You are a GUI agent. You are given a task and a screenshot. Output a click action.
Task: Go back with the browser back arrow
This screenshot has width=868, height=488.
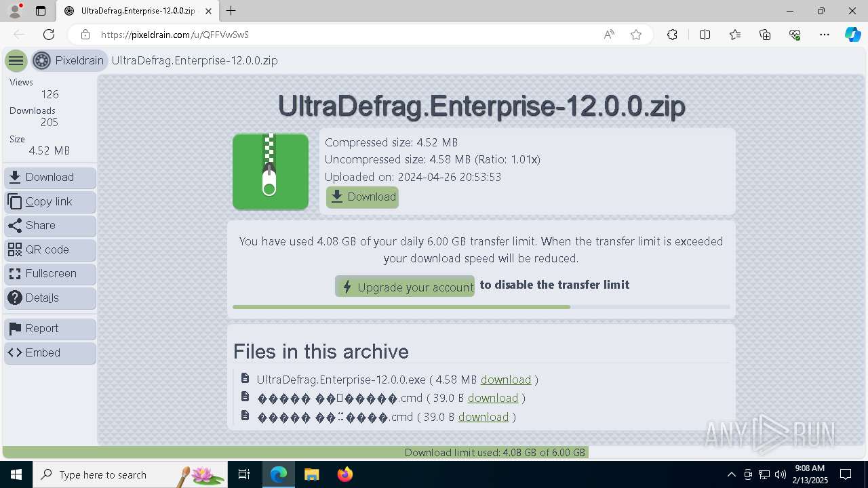(x=19, y=35)
